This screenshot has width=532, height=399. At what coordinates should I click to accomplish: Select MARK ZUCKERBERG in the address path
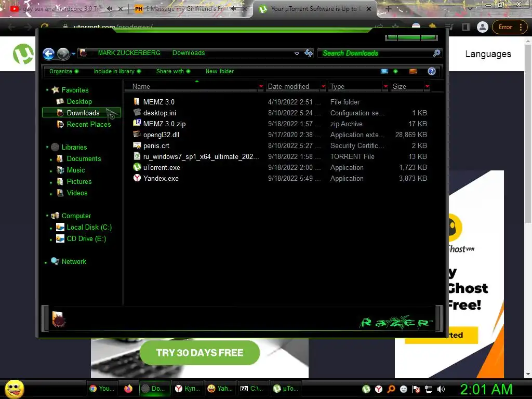click(129, 53)
